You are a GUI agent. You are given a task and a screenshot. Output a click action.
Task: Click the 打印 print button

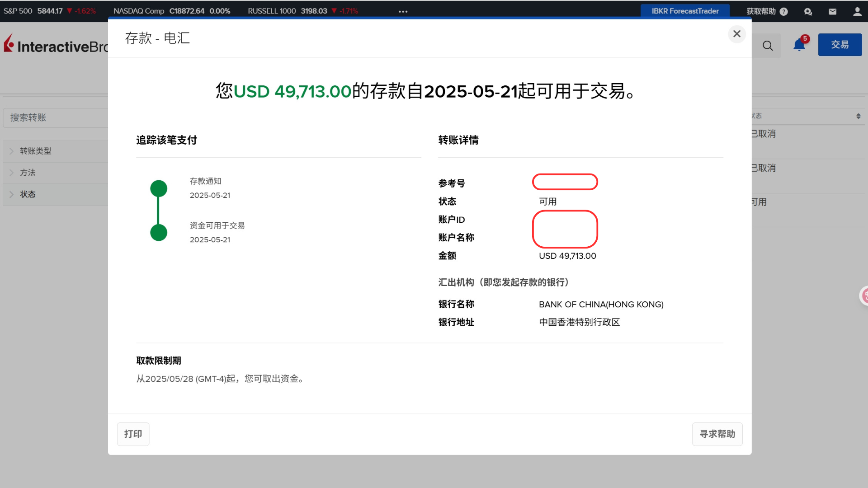pyautogui.click(x=133, y=434)
